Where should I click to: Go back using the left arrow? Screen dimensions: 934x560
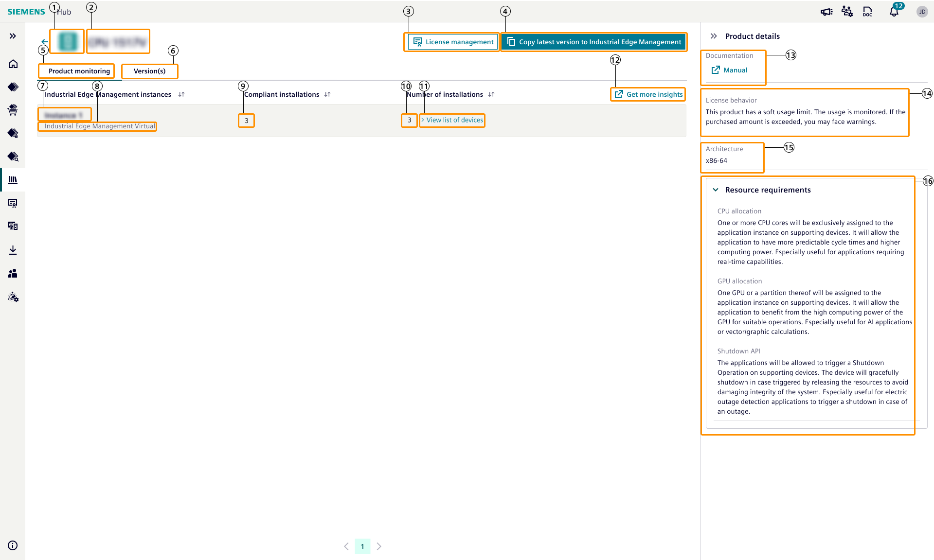pos(45,42)
